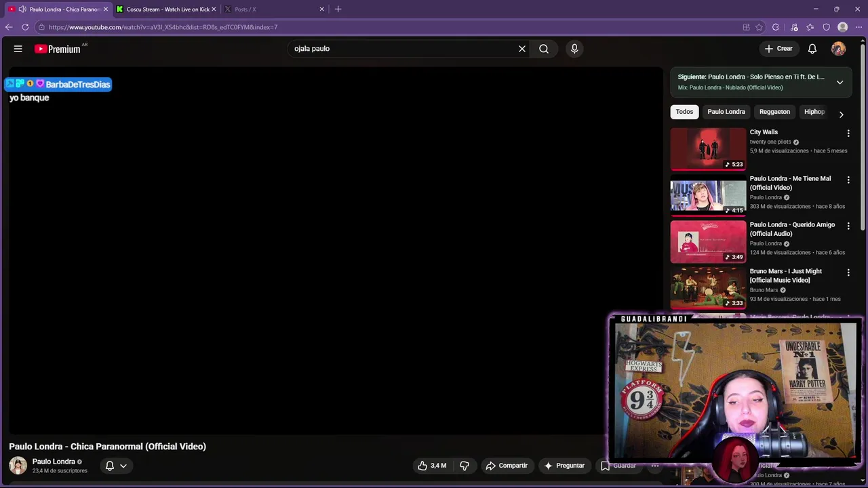Image resolution: width=868 pixels, height=488 pixels.
Task: Open City Walls video title
Action: click(764, 132)
